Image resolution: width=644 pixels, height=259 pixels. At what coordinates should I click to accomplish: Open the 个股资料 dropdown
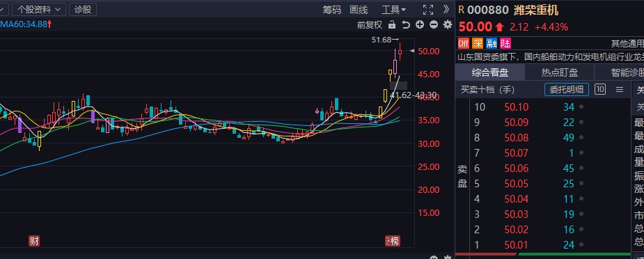click(x=39, y=9)
